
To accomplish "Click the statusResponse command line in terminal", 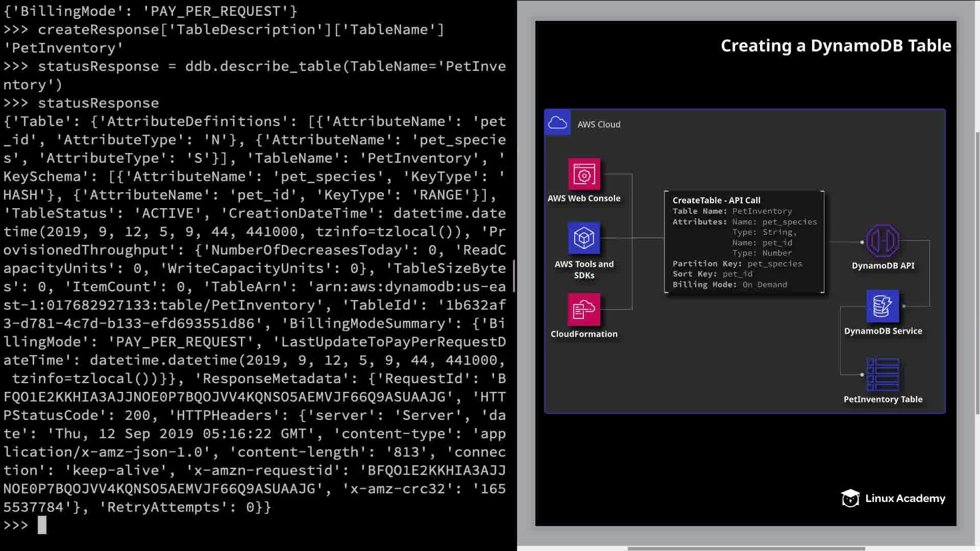I will (98, 103).
